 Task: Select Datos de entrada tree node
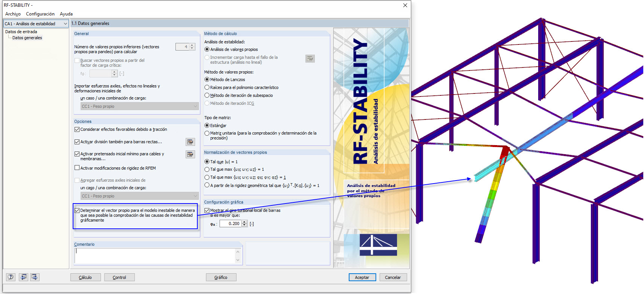21,32
